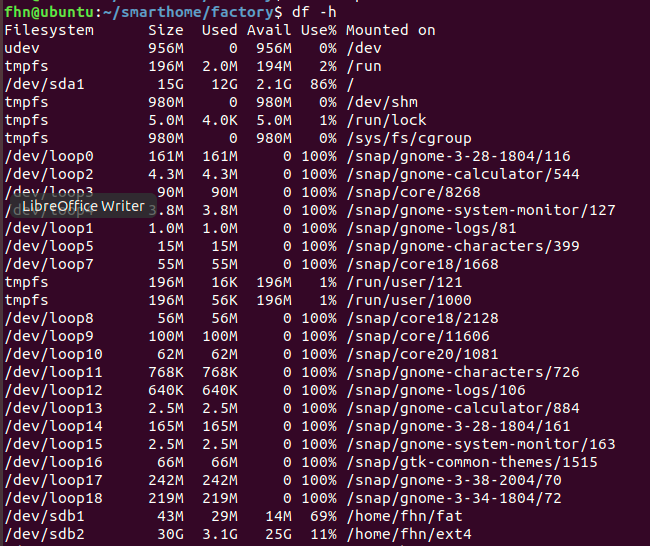The height and width of the screenshot is (546, 650).
Task: Click the '/run/lock' mount point
Action: tap(386, 120)
